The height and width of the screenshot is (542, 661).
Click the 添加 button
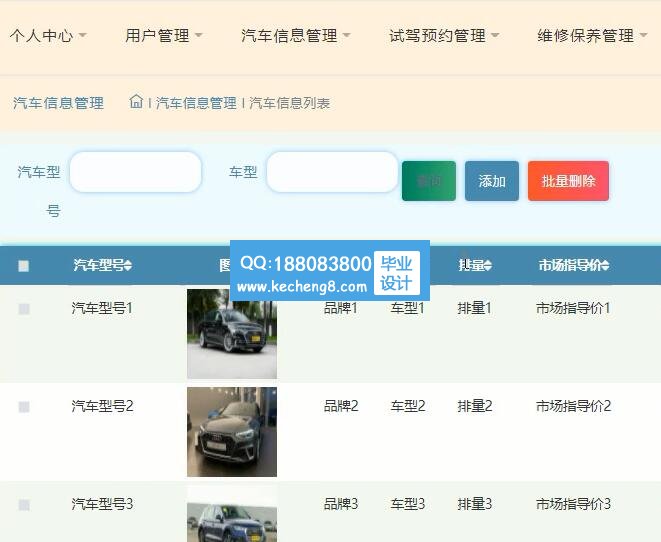point(492,181)
